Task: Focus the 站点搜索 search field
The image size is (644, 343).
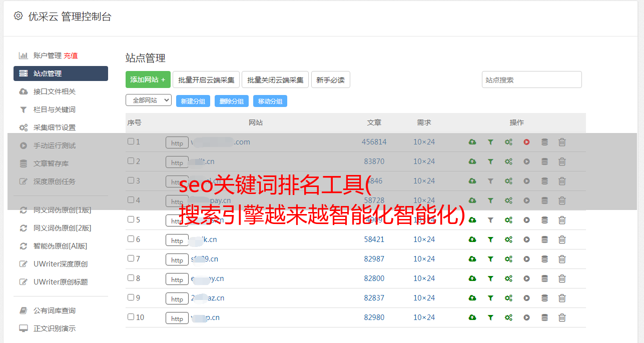Action: (531, 80)
